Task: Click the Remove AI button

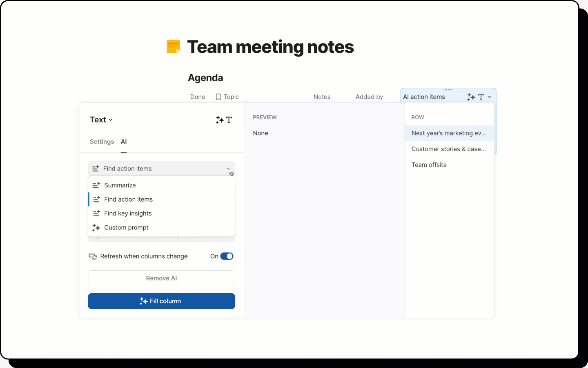Action: (161, 278)
